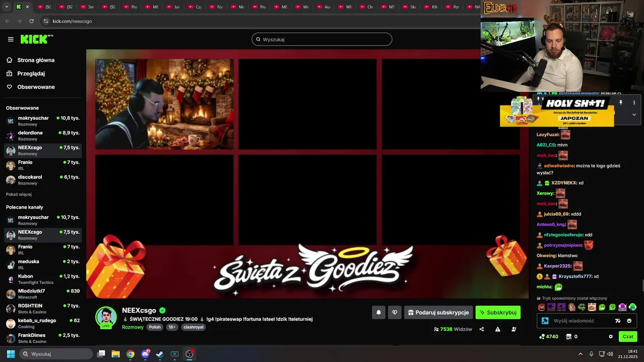Click the user icon beside the report triangle
Screen dimensions: 644x362
[514, 329]
